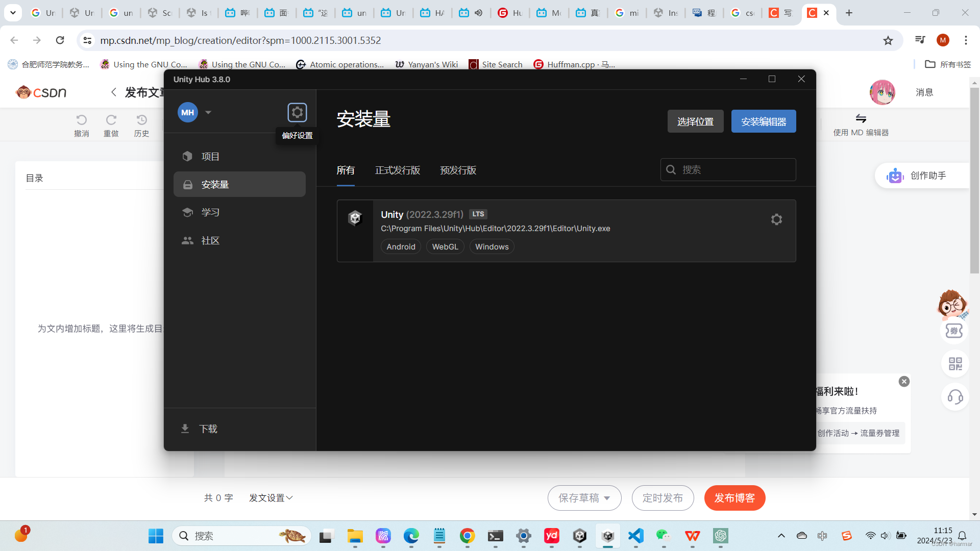This screenshot has width=980, height=551.
Task: Open the 下载 panel
Action: click(x=199, y=429)
